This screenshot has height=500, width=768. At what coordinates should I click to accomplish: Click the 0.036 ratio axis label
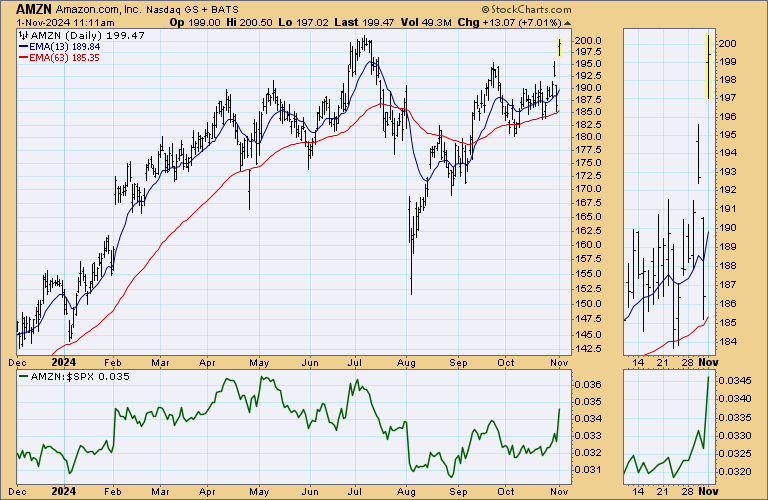coord(588,384)
